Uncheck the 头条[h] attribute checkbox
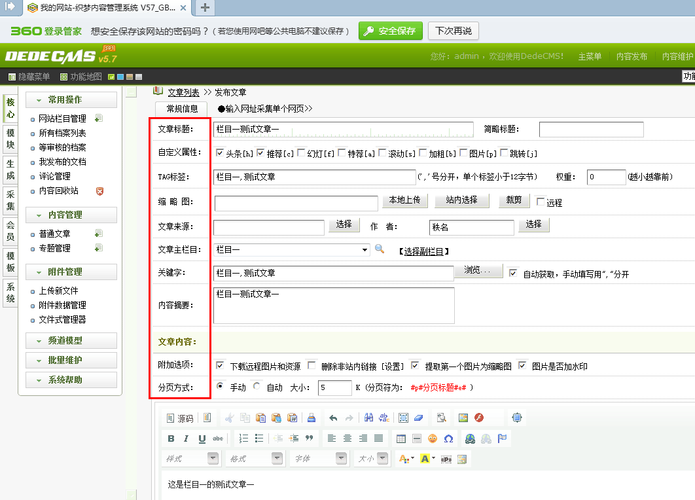The image size is (695, 500). (x=221, y=153)
